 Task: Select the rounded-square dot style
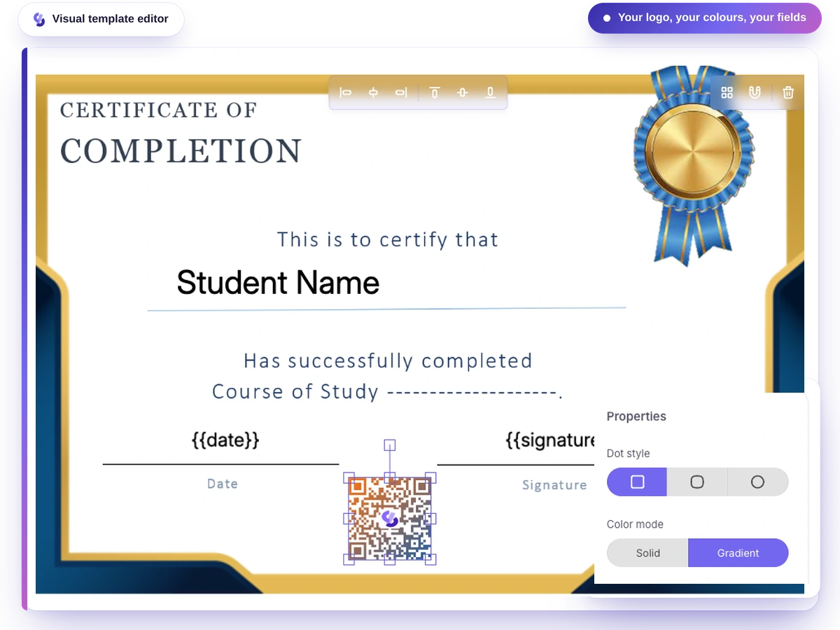(x=697, y=482)
